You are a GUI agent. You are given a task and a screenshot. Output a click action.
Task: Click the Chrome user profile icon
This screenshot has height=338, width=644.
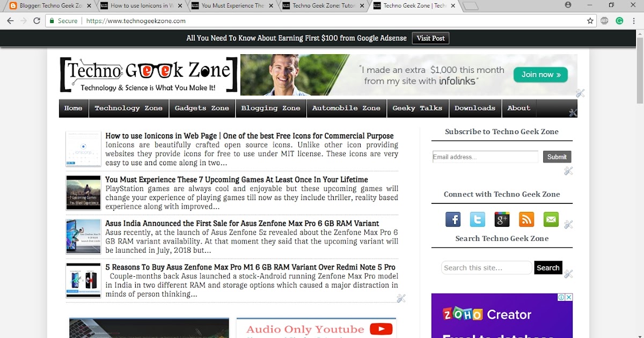(x=568, y=5)
